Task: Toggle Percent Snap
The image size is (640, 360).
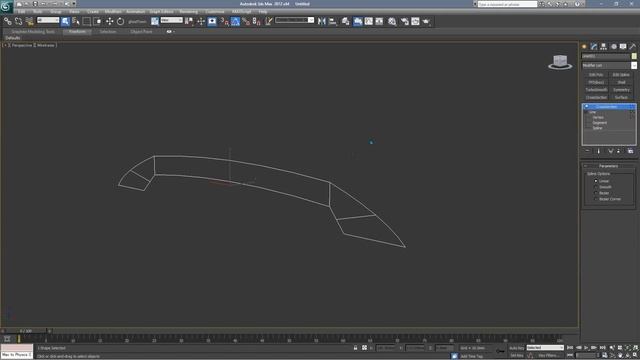Action: coord(246,21)
